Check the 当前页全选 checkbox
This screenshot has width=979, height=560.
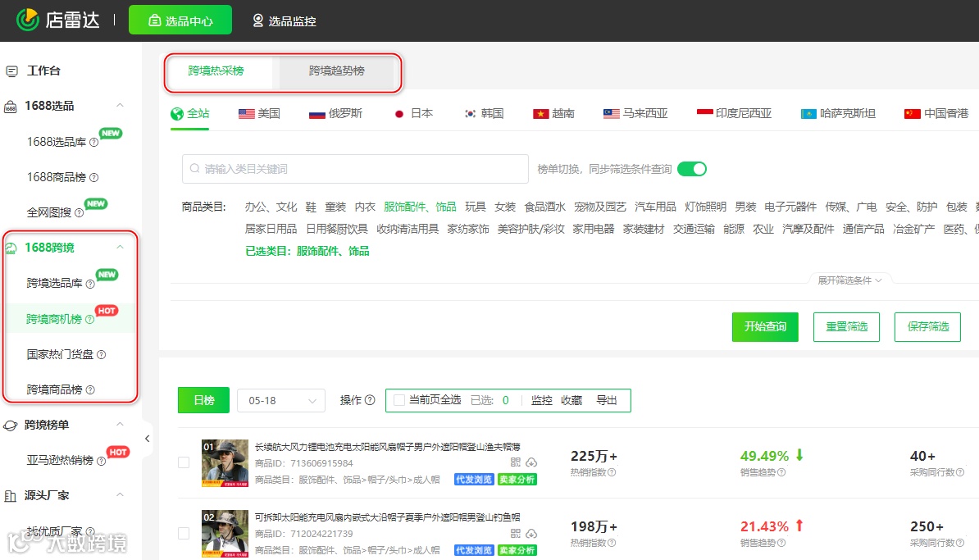(399, 400)
